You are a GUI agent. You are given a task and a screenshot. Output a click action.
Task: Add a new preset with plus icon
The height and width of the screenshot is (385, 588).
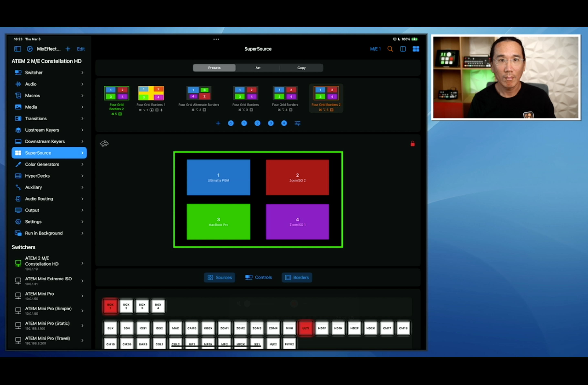[218, 123]
